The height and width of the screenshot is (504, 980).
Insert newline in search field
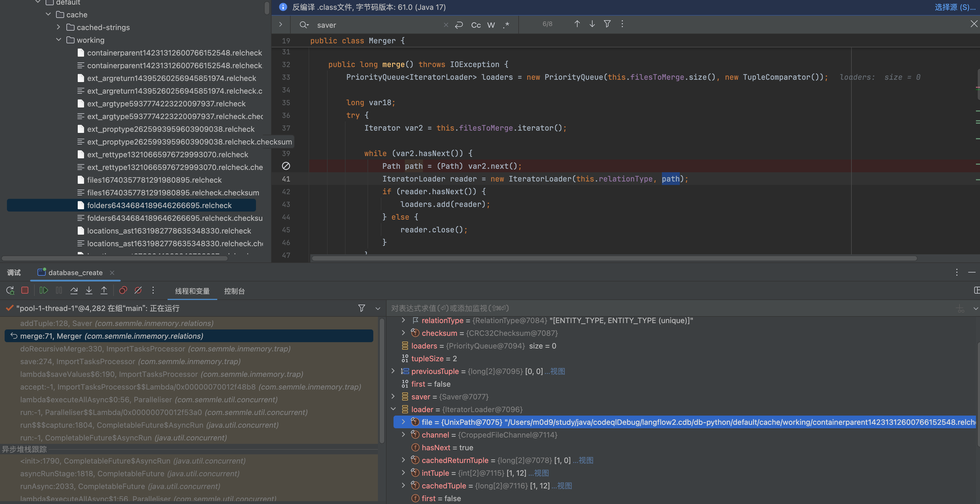coord(459,25)
